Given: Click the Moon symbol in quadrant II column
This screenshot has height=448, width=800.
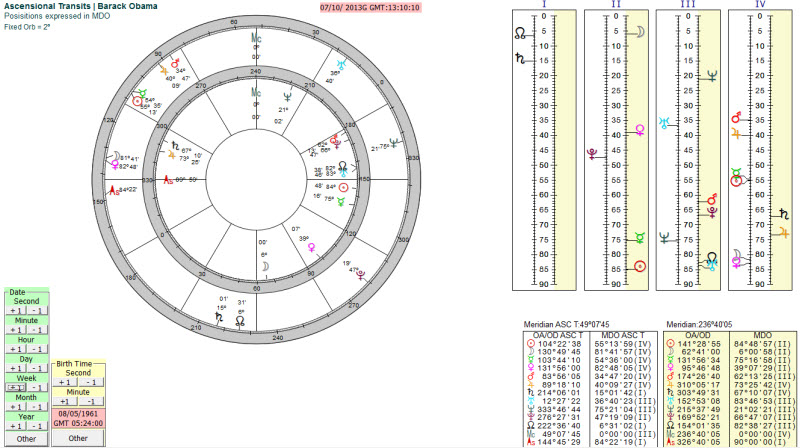Looking at the screenshot, I should click(x=638, y=31).
